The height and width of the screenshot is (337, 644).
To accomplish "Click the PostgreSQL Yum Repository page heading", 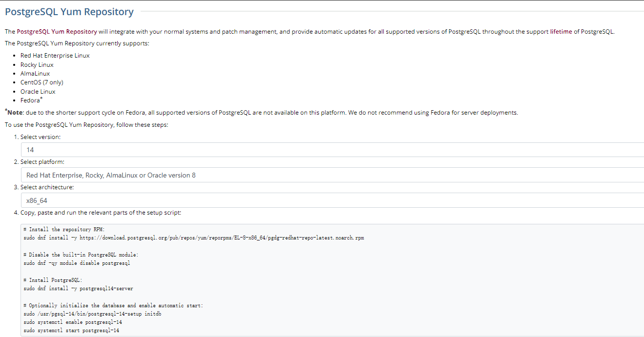I will [x=69, y=12].
